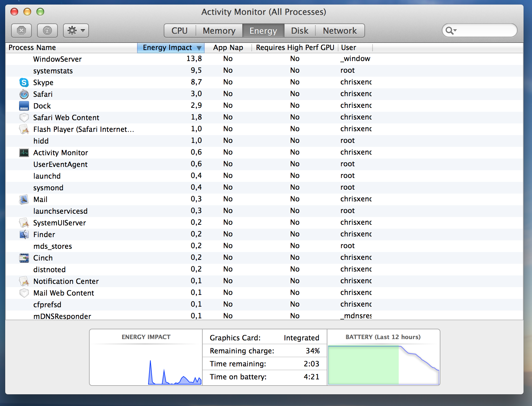Sort by Requires High Perf GPU column
The height and width of the screenshot is (406, 532).
[x=295, y=47]
